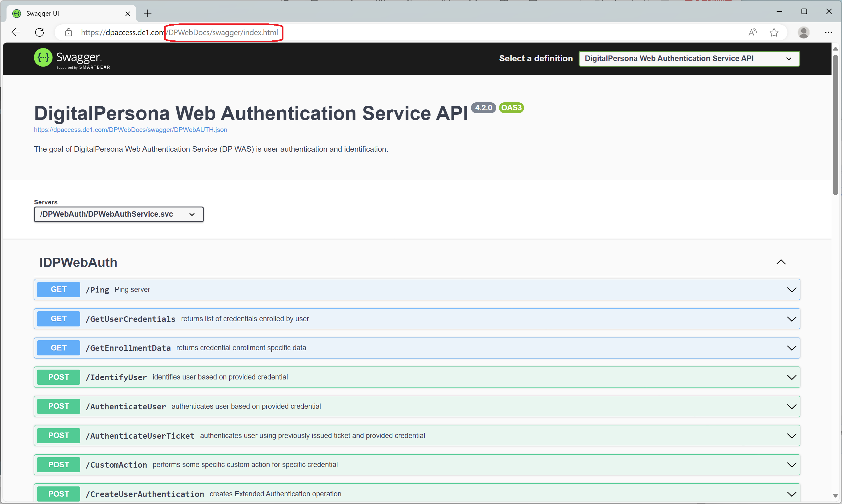Click the POST badge for /IdentifyUser

point(58,377)
